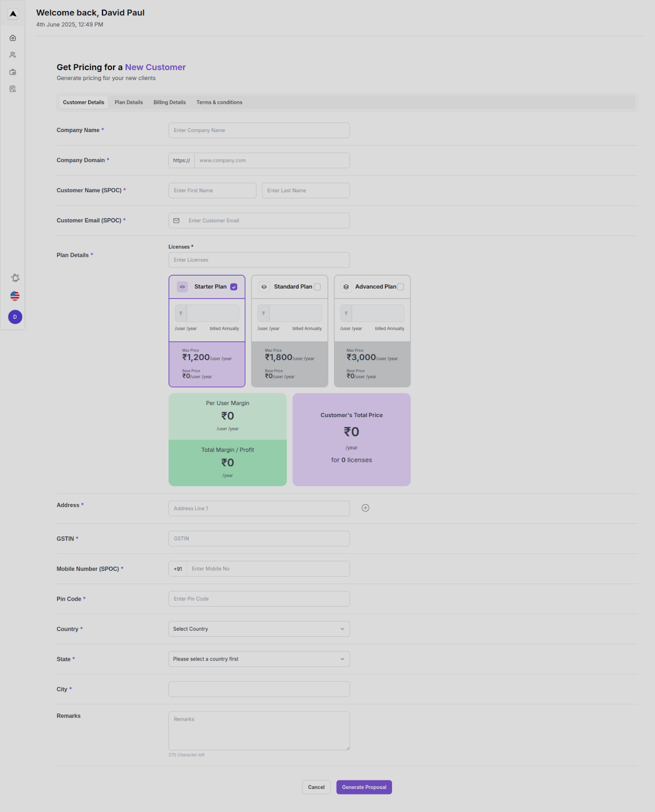This screenshot has height=812, width=655.
Task: Open the State dropdown
Action: (259, 659)
